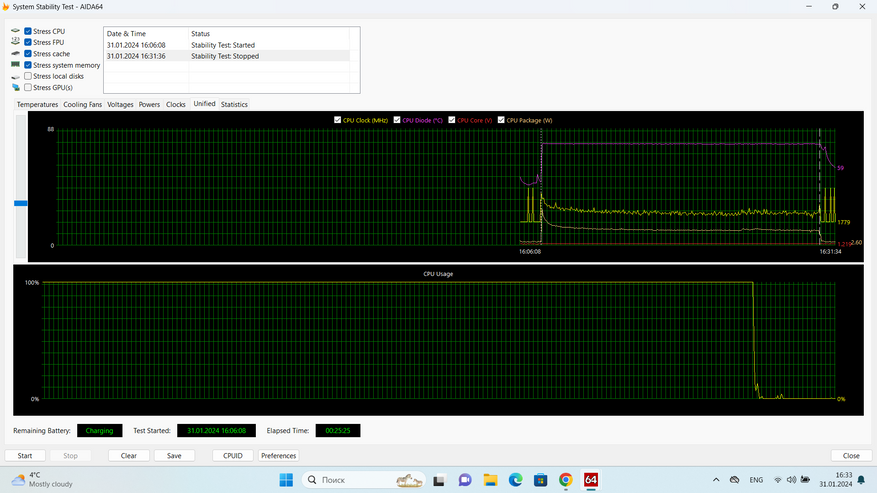
Task: Switch to the Statistics tab
Action: pos(234,104)
